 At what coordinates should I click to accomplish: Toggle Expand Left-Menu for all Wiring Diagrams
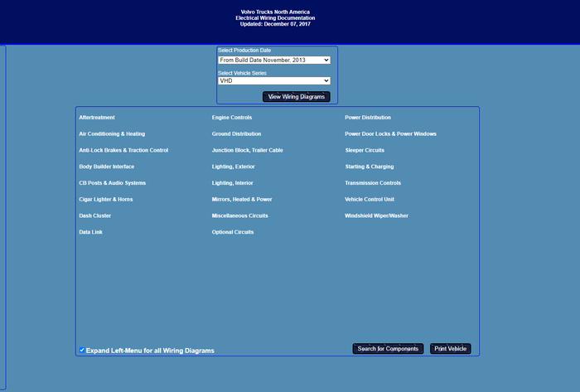tap(82, 350)
